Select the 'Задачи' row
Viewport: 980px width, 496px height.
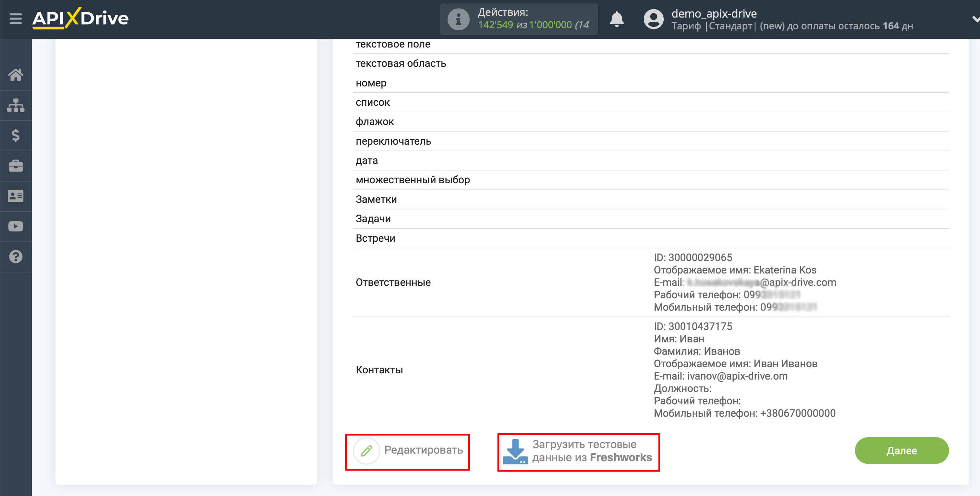click(x=651, y=219)
